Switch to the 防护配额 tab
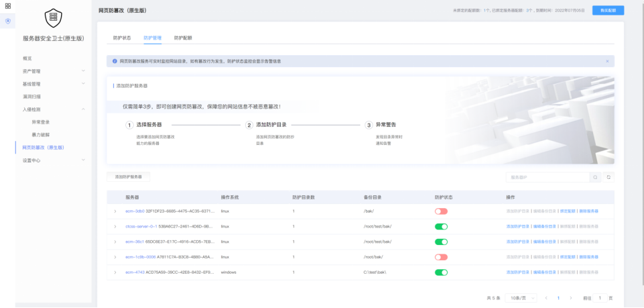 [183, 38]
